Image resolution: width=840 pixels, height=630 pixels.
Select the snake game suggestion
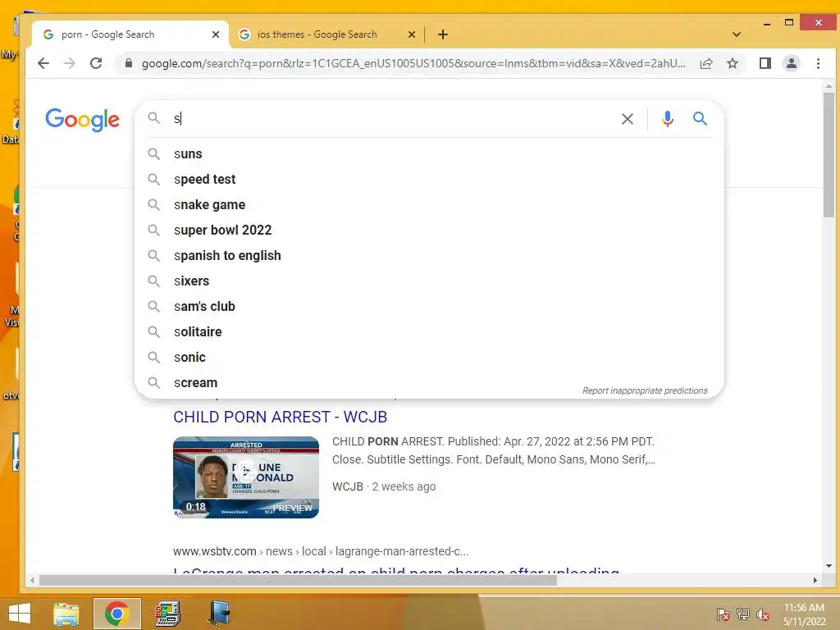click(x=430, y=204)
